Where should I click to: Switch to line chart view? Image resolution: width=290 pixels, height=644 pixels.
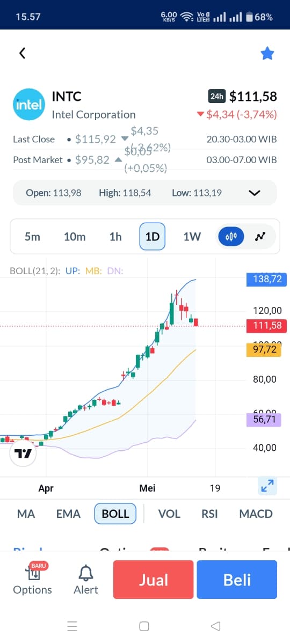coord(260,236)
